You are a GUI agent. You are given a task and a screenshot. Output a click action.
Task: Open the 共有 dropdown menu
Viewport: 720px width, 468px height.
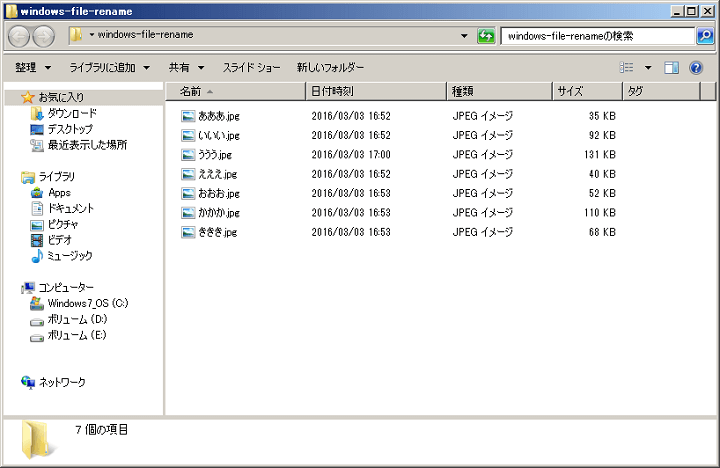186,68
